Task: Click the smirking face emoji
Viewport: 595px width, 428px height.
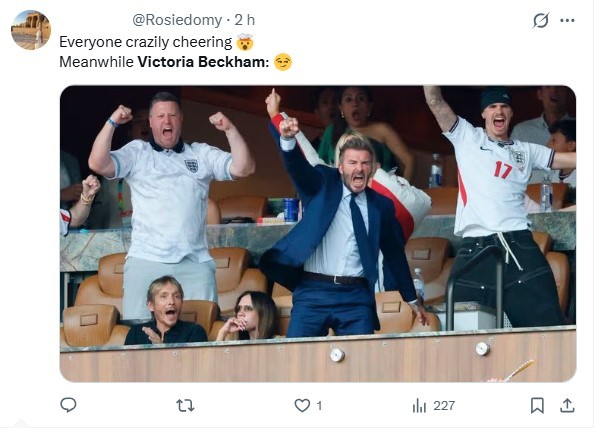Action: coord(283,62)
